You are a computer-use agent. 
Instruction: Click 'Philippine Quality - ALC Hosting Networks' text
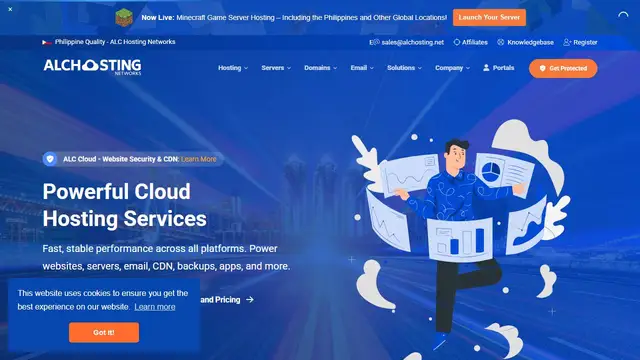pyautogui.click(x=115, y=42)
